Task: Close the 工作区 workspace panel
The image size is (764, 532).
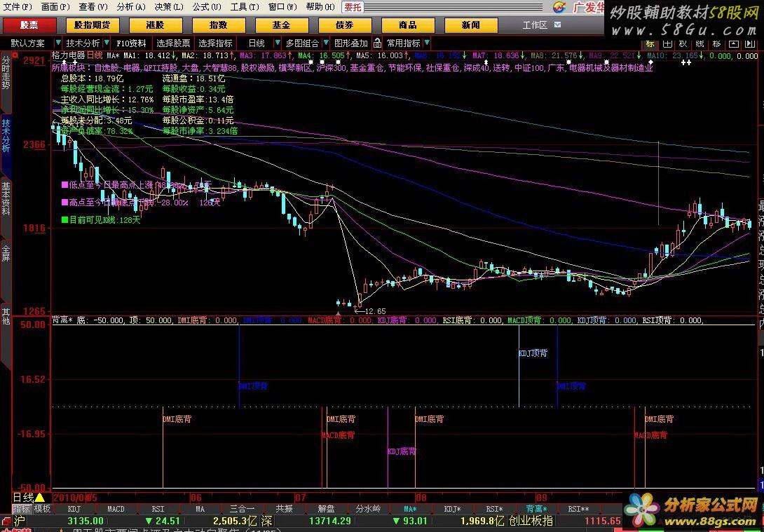Action: point(557,25)
